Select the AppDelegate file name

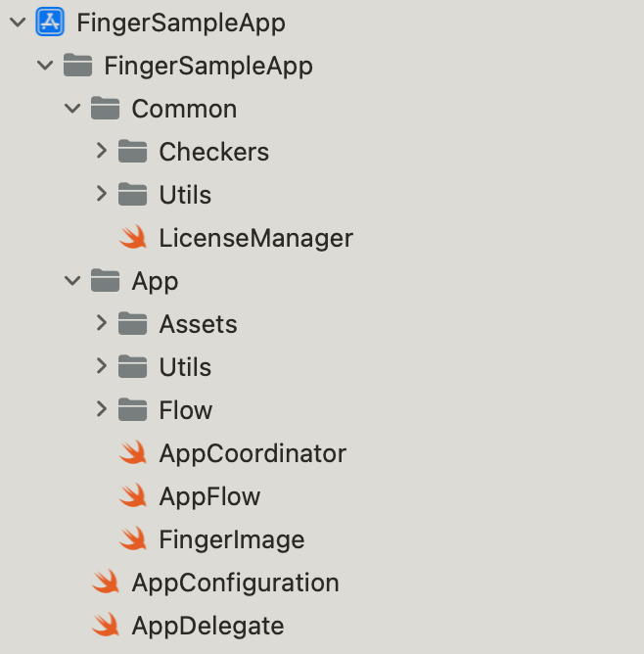tap(208, 626)
